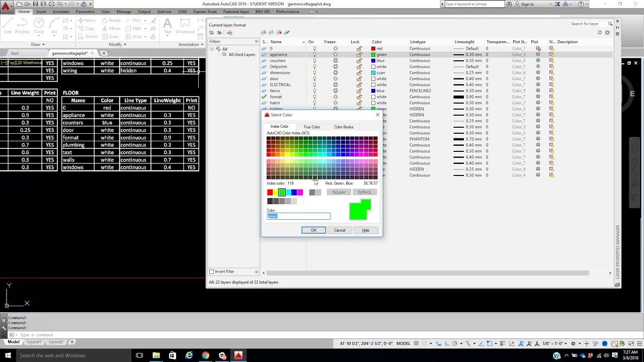Toggle the Lock icon for fence layer
Image resolution: width=644 pixels, height=362 pixels.
(x=359, y=91)
